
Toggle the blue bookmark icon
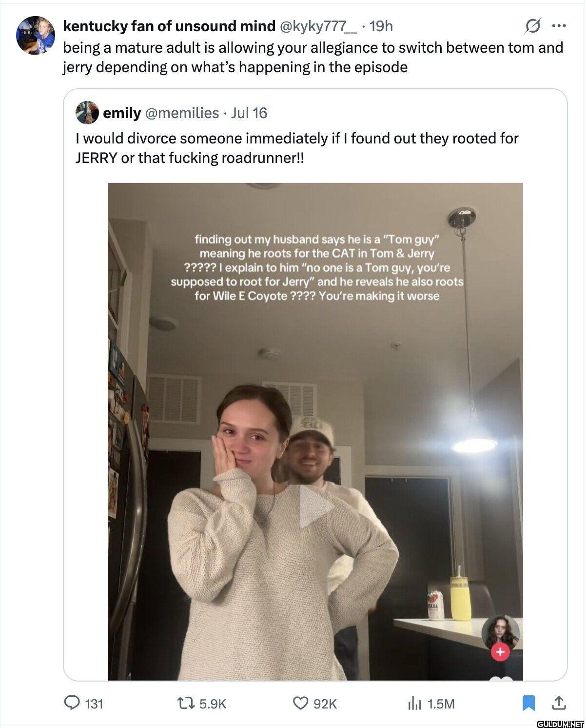coord(527,703)
